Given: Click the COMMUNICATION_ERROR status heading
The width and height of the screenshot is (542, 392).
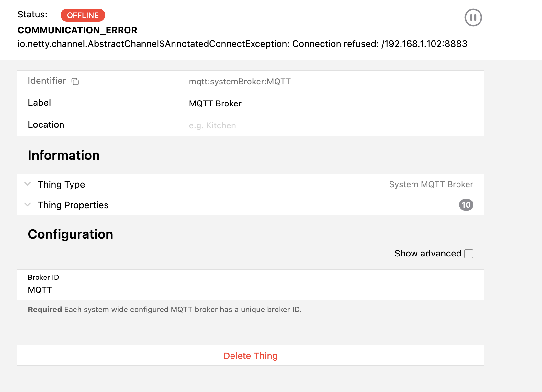Looking at the screenshot, I should coord(77,30).
